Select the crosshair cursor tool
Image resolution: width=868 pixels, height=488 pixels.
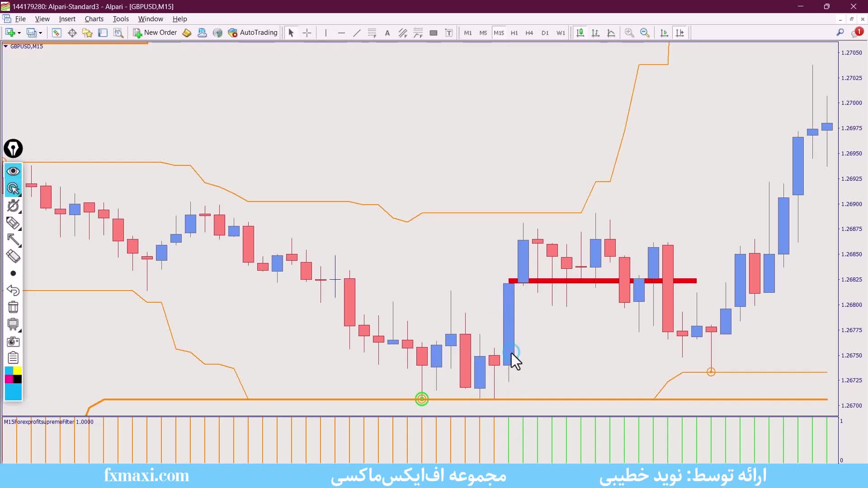307,33
